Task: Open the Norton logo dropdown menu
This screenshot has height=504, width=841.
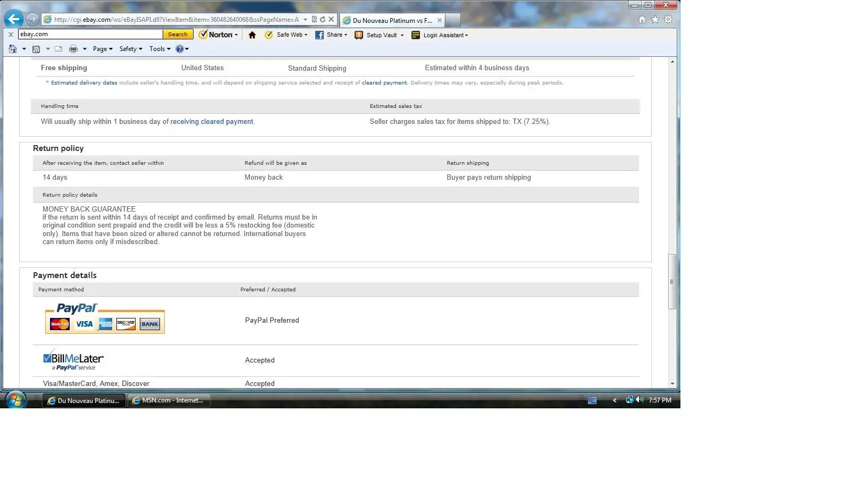Action: click(218, 35)
